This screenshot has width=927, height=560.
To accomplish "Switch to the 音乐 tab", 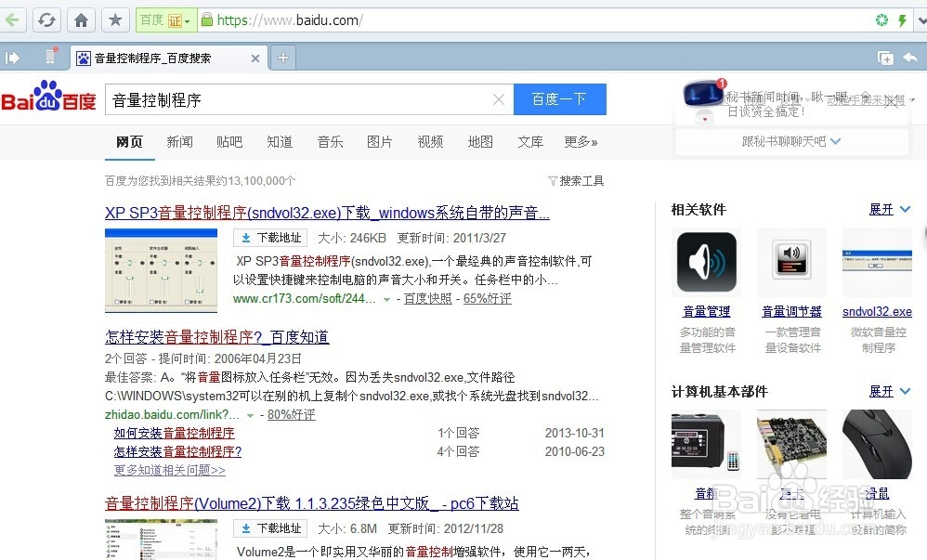I will click(330, 142).
